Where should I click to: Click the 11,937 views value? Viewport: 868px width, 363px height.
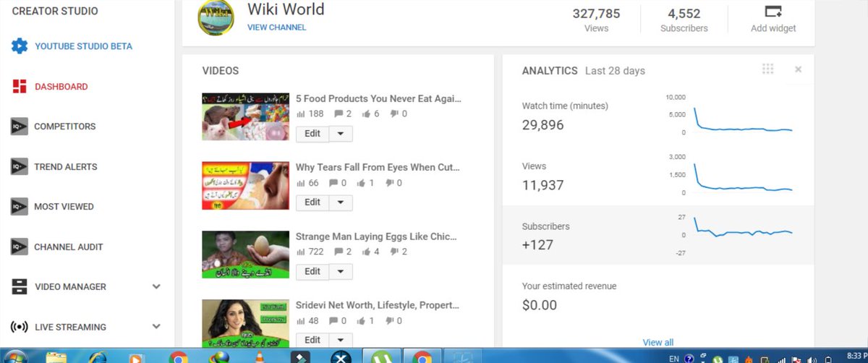coord(542,185)
